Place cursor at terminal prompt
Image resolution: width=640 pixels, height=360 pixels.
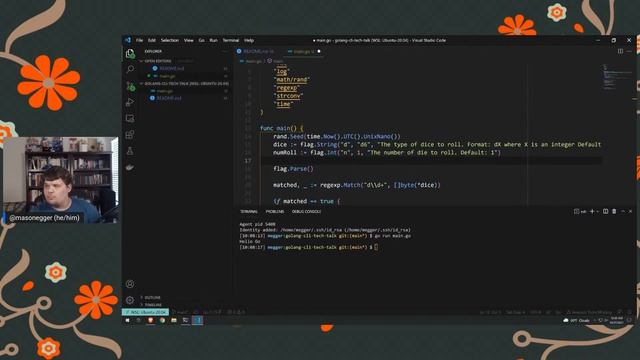[376, 247]
